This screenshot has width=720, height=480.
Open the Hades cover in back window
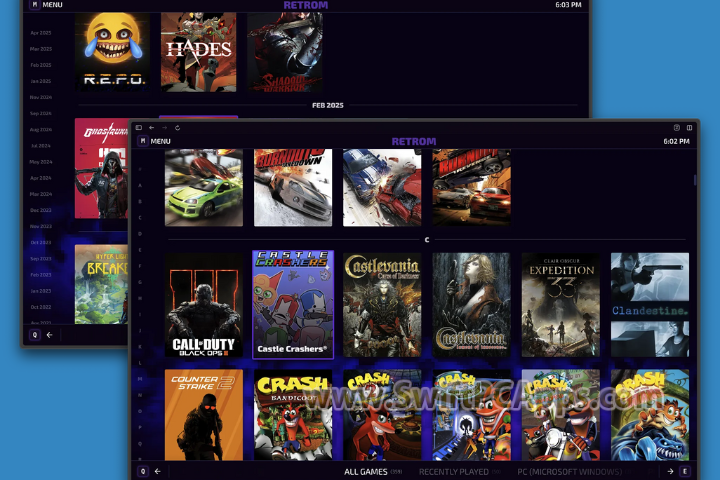[x=198, y=52]
